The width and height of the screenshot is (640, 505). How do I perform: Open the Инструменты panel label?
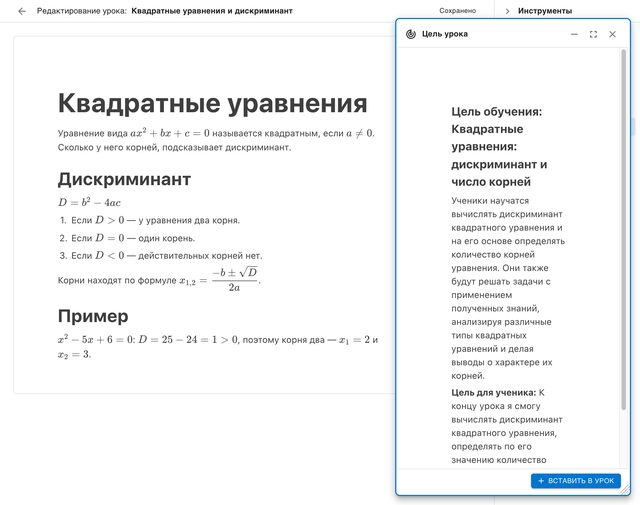[544, 11]
